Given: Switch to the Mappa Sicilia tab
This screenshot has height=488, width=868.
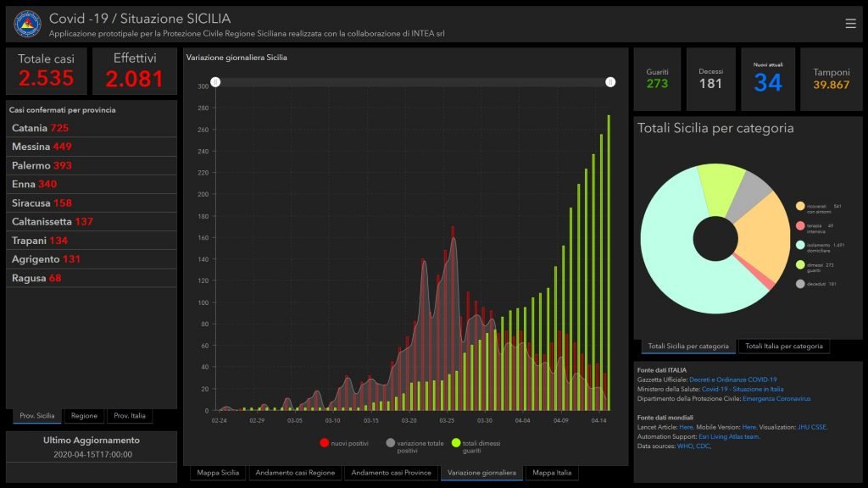Looking at the screenshot, I should pyautogui.click(x=218, y=473).
